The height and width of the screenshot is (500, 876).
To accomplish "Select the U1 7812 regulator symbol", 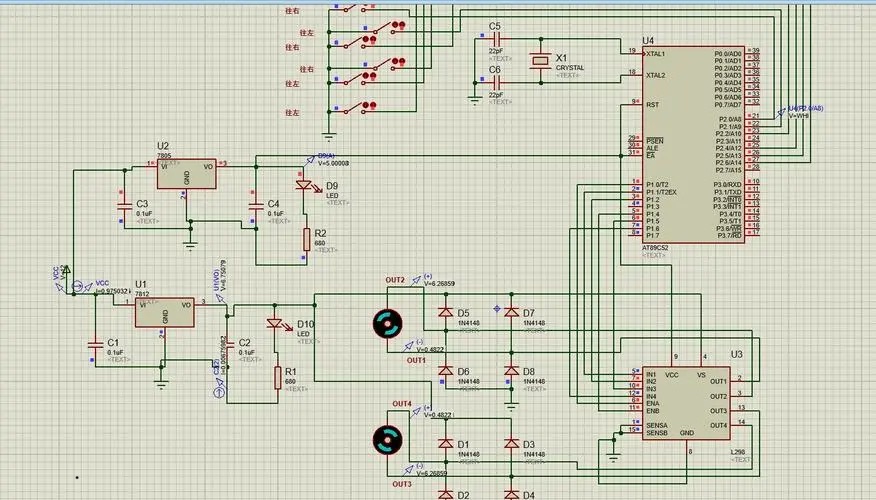I will click(165, 312).
